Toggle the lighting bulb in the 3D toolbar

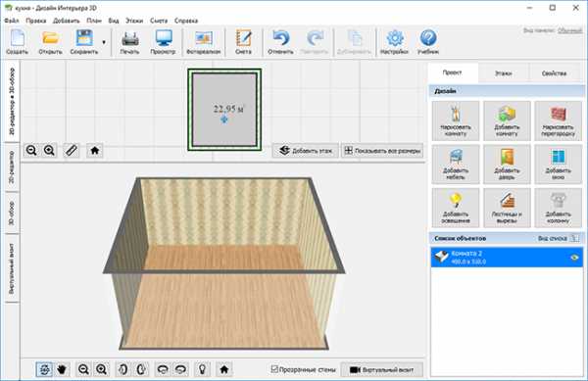tap(203, 369)
